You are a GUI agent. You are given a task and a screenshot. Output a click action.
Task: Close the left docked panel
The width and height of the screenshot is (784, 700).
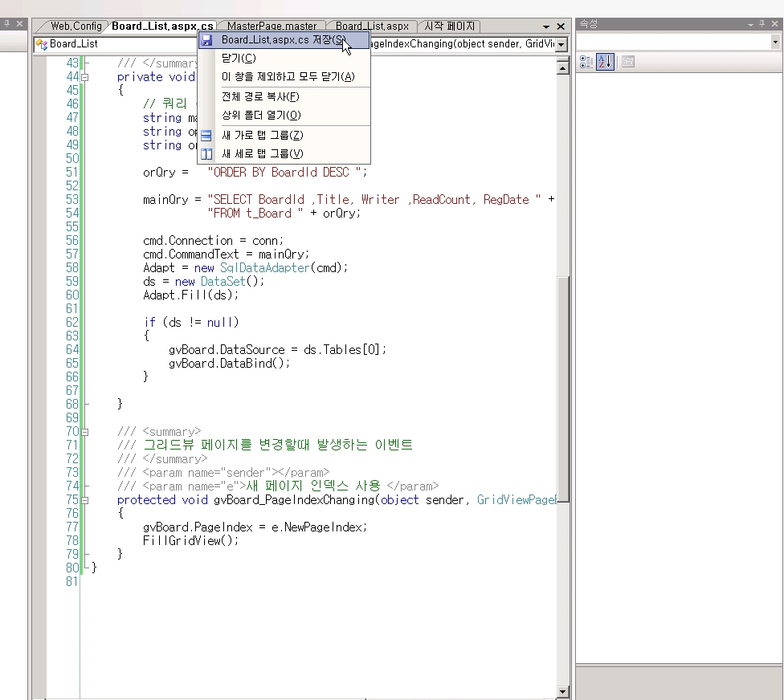click(x=19, y=23)
